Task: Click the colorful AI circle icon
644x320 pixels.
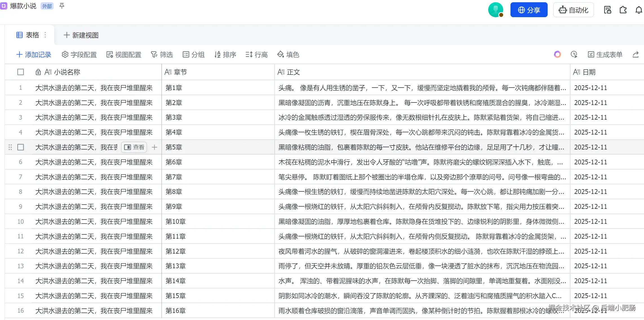Action: pyautogui.click(x=557, y=54)
